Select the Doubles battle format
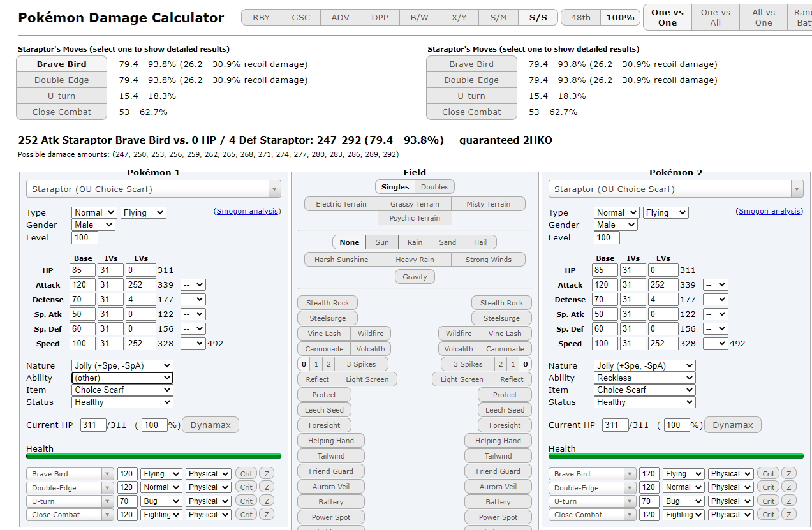The height and width of the screenshot is (530, 812). pos(434,187)
